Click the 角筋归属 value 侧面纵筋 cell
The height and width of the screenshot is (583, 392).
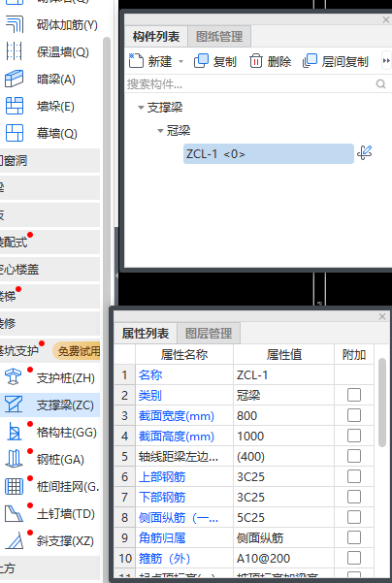pyautogui.click(x=283, y=537)
